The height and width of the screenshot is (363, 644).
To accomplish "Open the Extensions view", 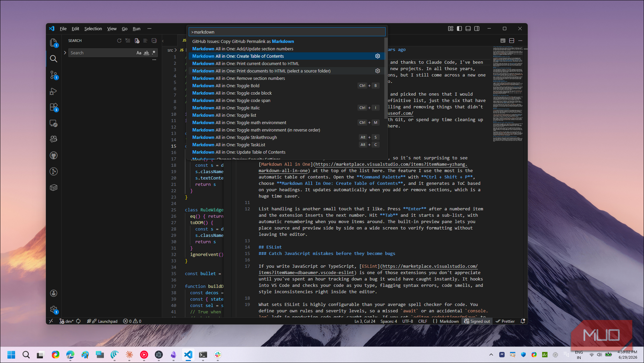I will tap(54, 107).
